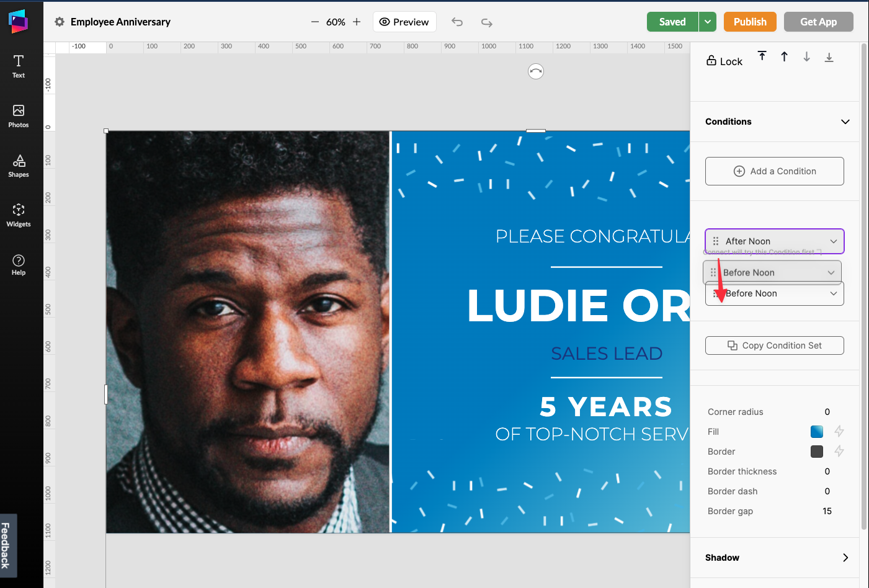Click the Fill dynamic data lightning icon
Image resolution: width=869 pixels, height=588 pixels.
(839, 431)
